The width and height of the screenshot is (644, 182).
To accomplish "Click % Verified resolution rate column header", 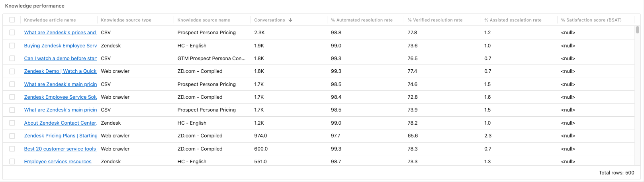I will pos(435,20).
